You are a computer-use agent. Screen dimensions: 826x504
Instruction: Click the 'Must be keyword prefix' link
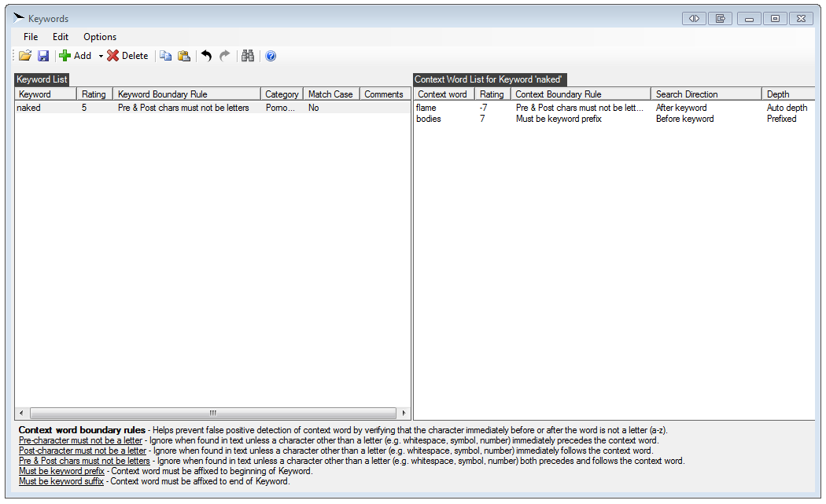click(61, 471)
